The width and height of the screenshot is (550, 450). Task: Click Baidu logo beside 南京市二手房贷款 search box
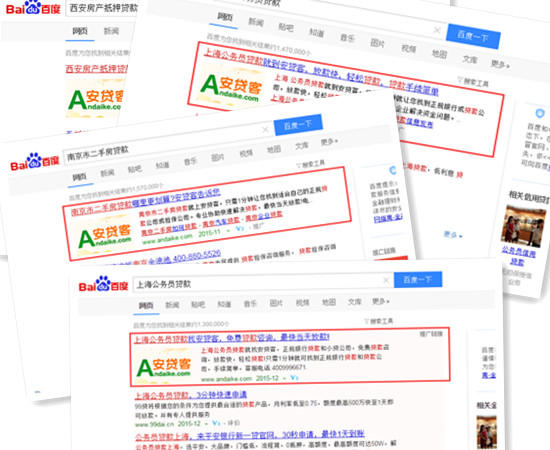35,162
